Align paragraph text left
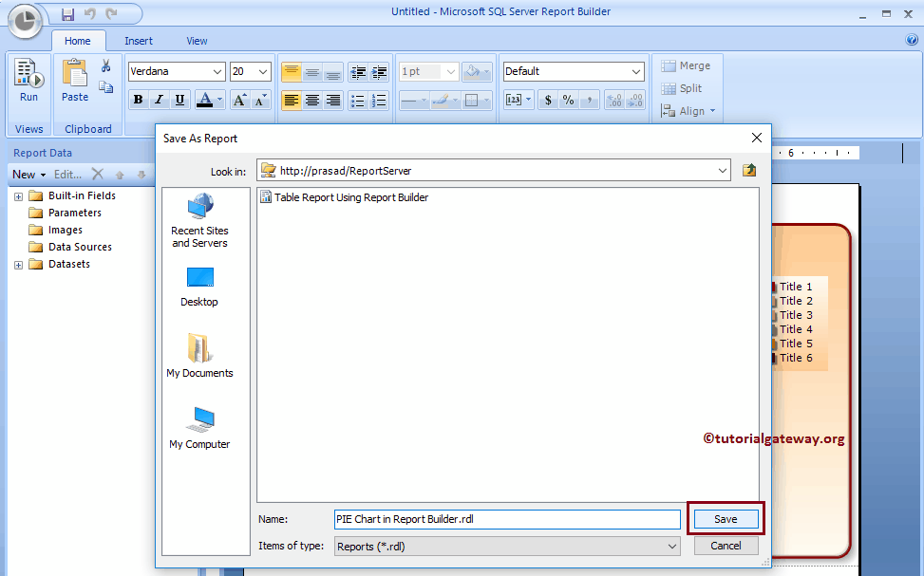 click(x=292, y=101)
